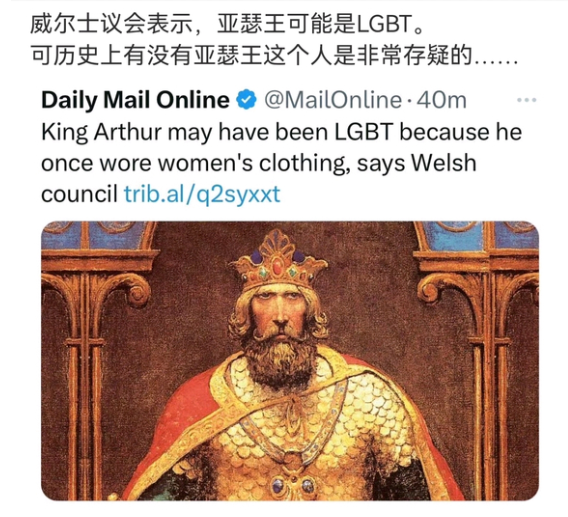Follow the trib.al/q2syxxt link
Viewport: 568px width, 517px height.
click(x=202, y=194)
